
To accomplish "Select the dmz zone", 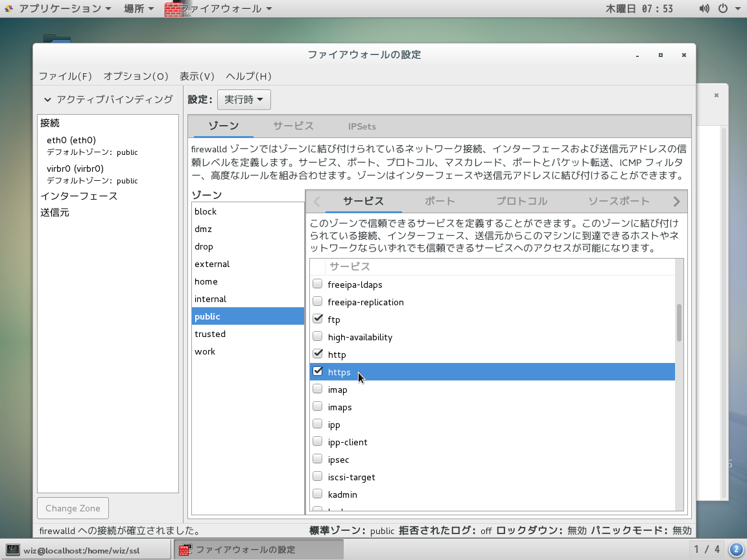I will click(248, 229).
